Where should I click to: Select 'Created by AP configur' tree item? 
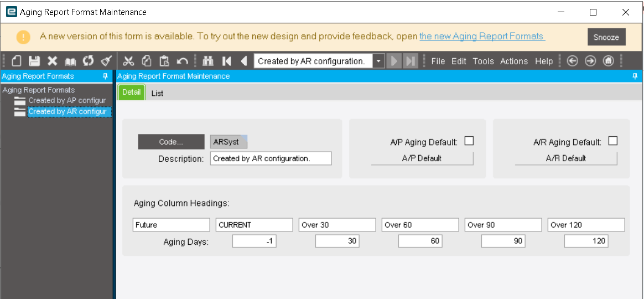coord(66,100)
